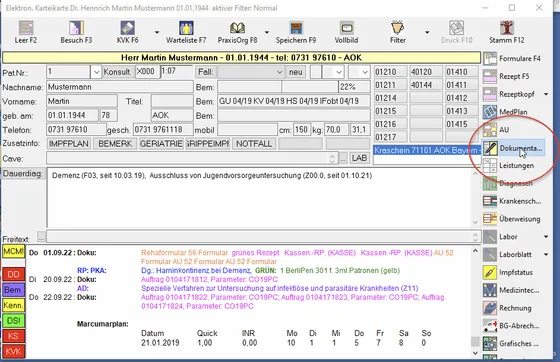Click the card list scrollbar down arrow
Image resolution: width=560 pixels, height=362 pixels.
[x=475, y=353]
